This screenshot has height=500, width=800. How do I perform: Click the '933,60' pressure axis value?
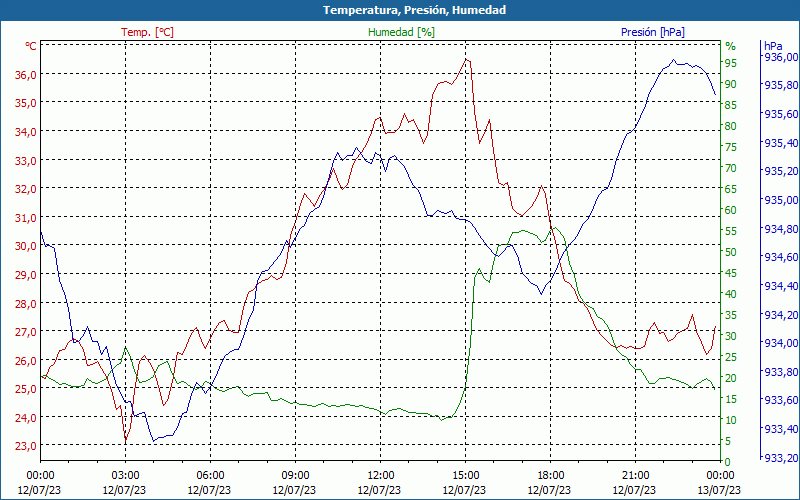(x=779, y=400)
